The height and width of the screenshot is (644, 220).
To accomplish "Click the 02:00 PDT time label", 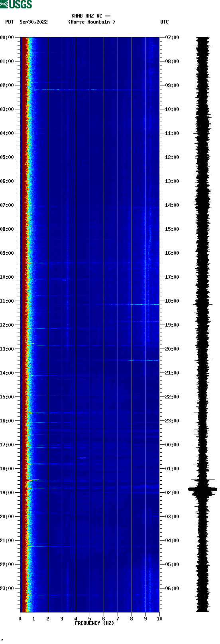I will pyautogui.click(x=7, y=85).
